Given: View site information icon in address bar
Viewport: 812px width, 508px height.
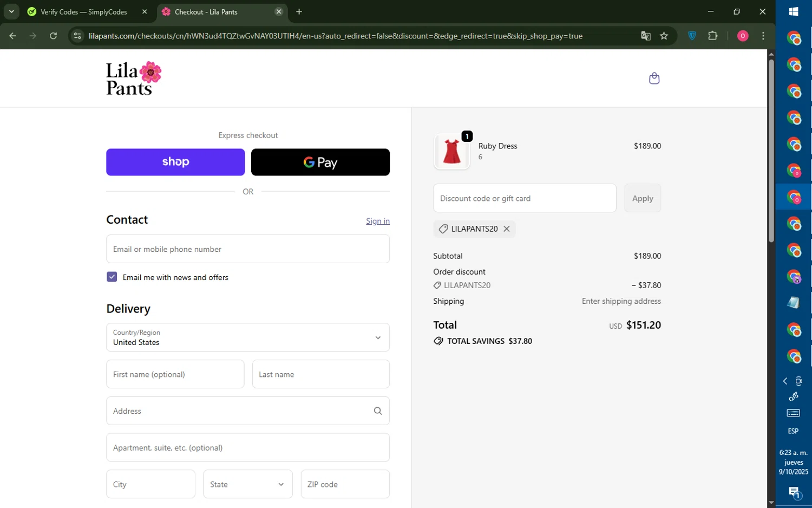Looking at the screenshot, I should pos(77,36).
